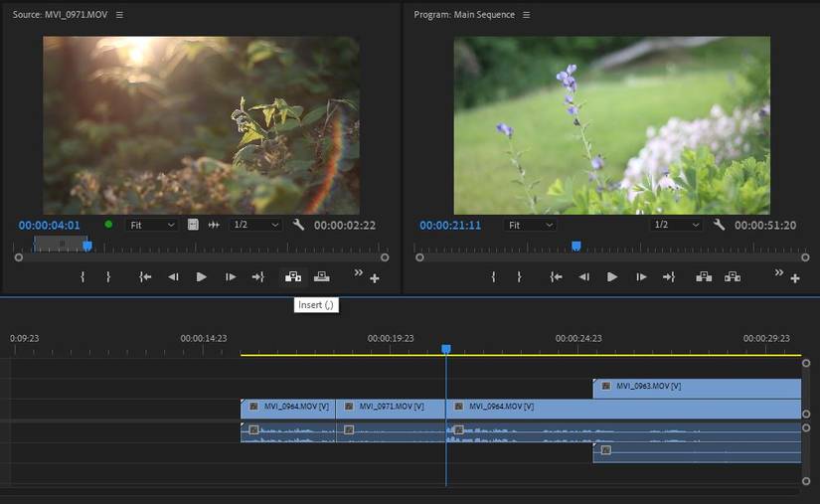820x504 pixels.
Task: Go to In point in Source monitor
Action: click(145, 277)
